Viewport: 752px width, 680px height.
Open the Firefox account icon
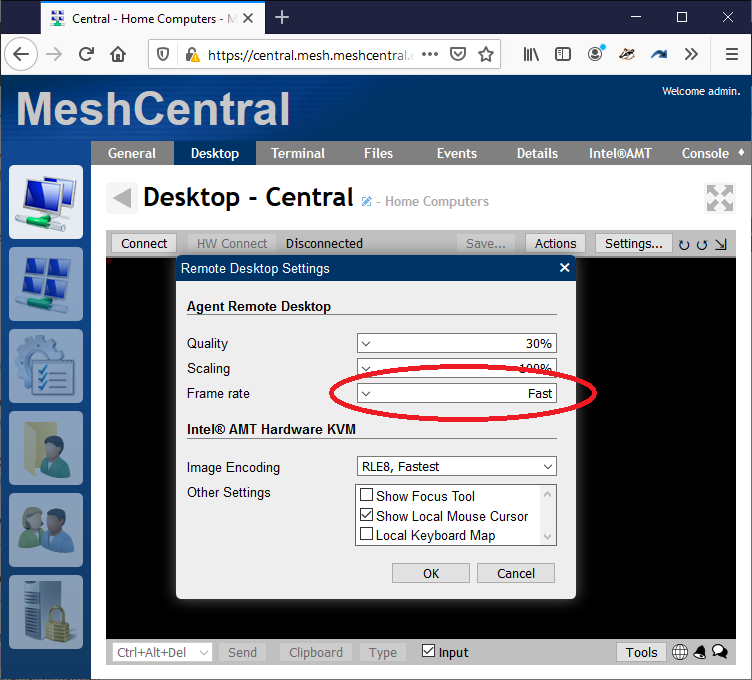[x=595, y=54]
